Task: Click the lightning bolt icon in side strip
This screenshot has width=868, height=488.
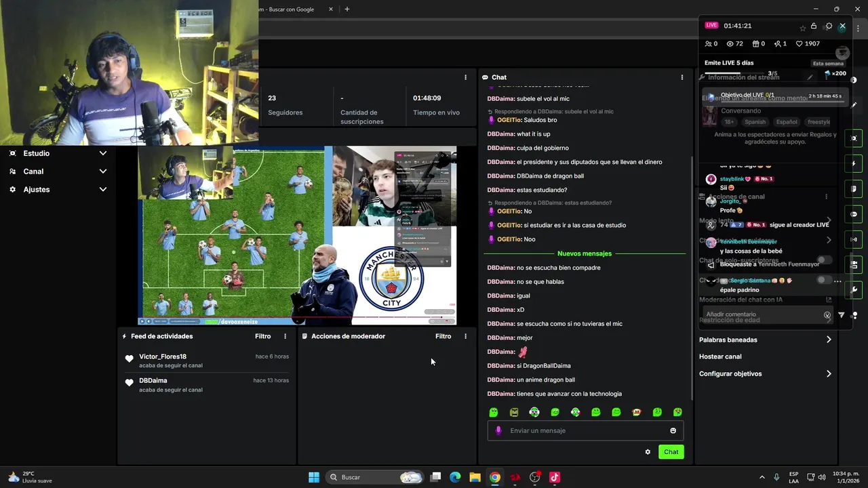Action: (854, 163)
